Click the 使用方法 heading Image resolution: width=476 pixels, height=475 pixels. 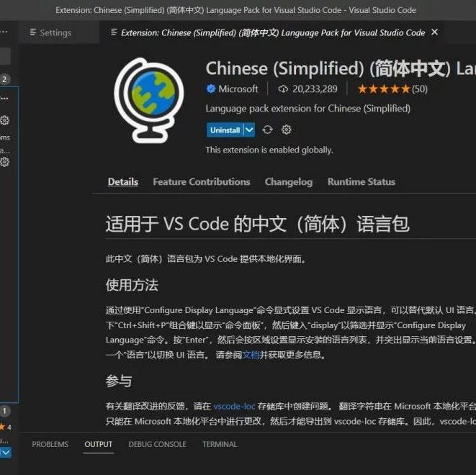point(132,285)
